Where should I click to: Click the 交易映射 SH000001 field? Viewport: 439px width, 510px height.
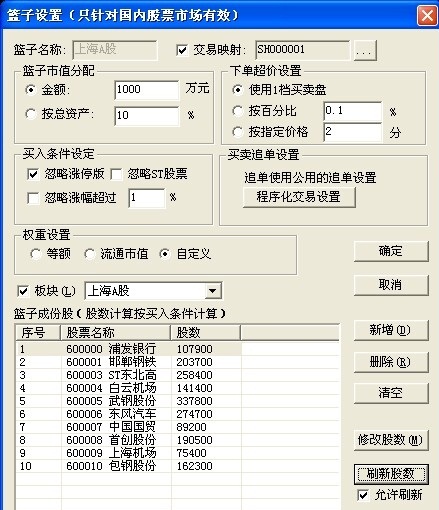pyautogui.click(x=302, y=50)
